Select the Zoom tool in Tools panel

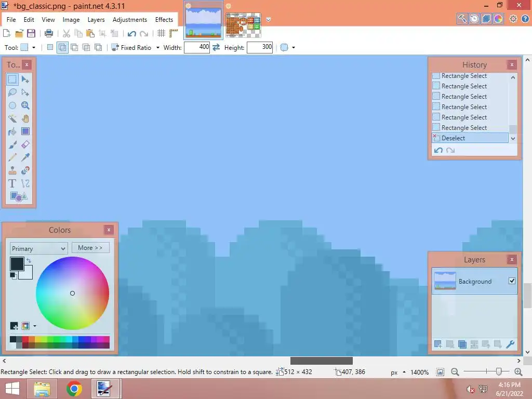coord(25,105)
